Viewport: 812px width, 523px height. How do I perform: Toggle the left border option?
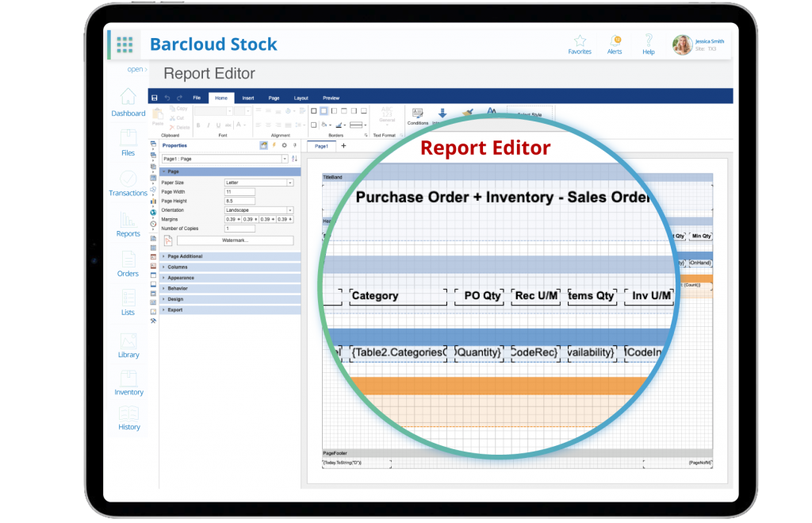(x=334, y=111)
